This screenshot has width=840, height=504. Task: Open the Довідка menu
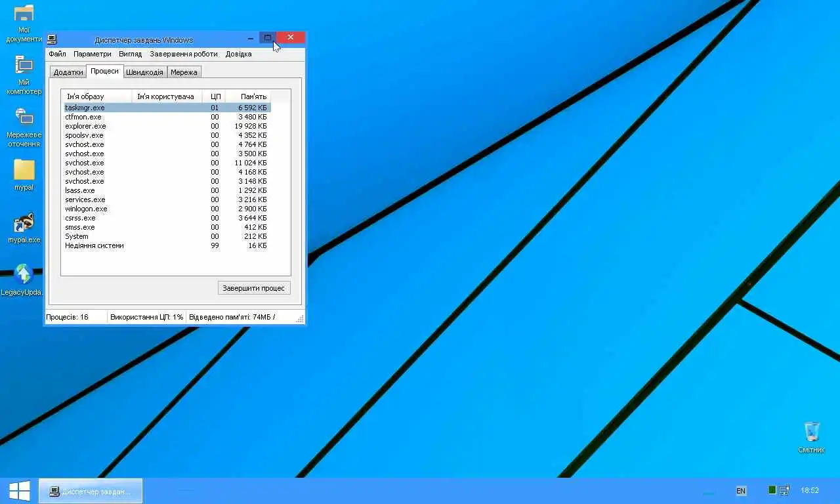239,54
